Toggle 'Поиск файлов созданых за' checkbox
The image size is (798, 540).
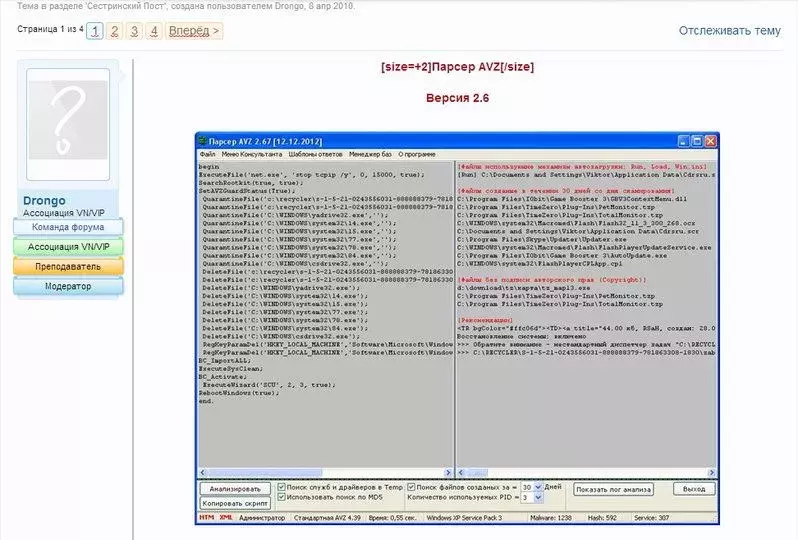(411, 487)
